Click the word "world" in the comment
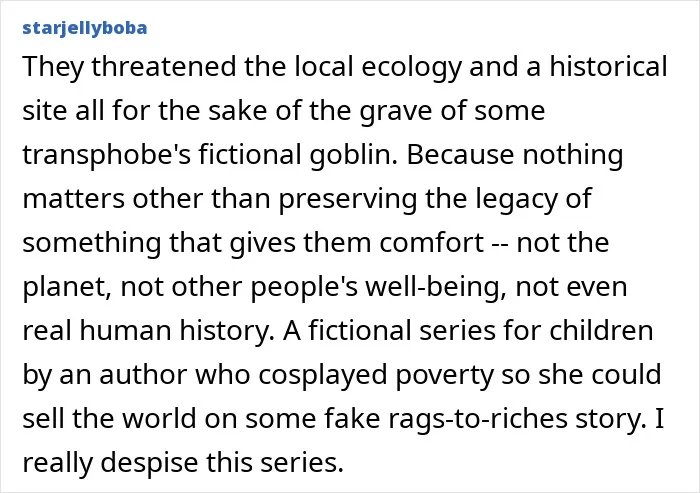Viewport: 700px width, 493px height. point(159,419)
